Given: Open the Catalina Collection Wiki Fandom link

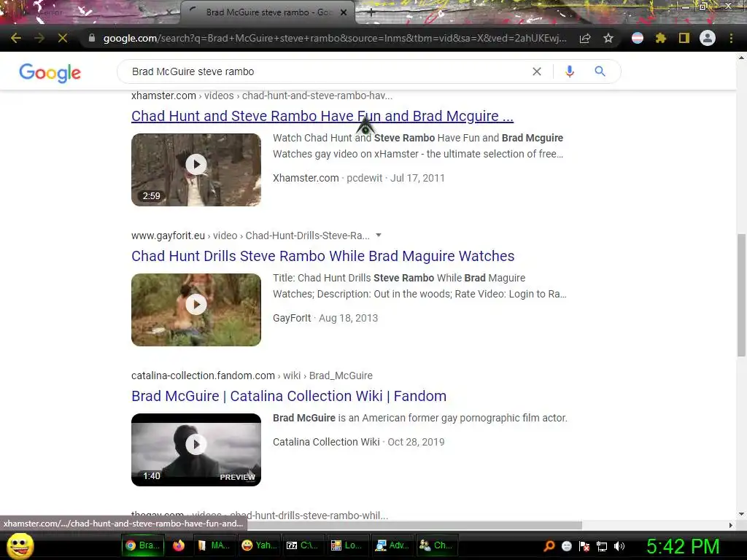Looking at the screenshot, I should pos(289,396).
